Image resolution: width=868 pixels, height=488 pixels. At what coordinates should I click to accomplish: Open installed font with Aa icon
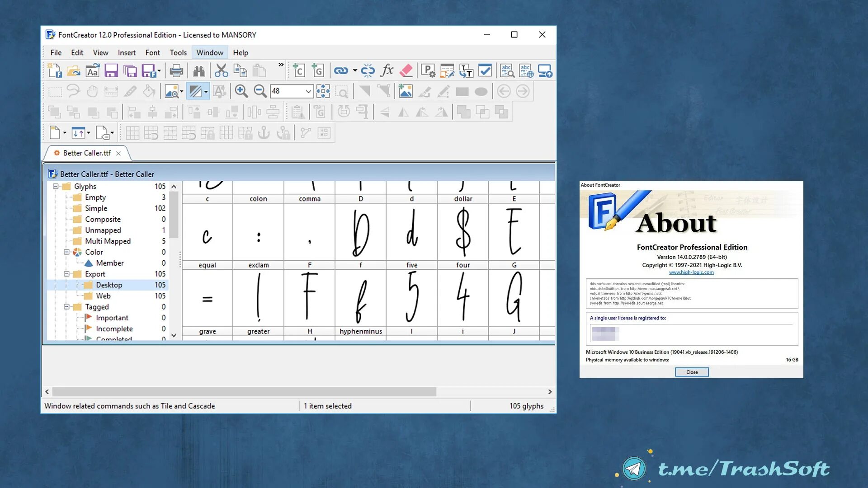tap(92, 71)
